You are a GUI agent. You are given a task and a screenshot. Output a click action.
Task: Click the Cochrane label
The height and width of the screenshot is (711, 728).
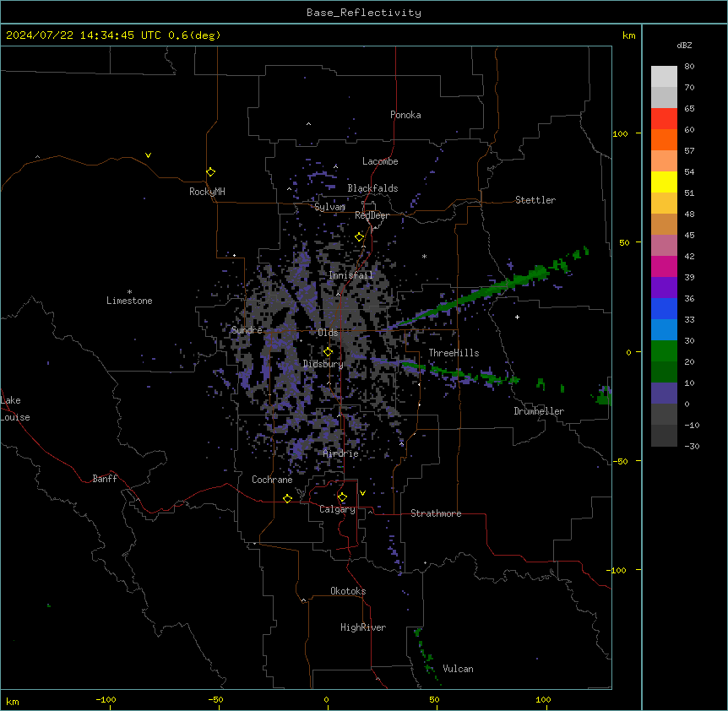[x=272, y=480]
